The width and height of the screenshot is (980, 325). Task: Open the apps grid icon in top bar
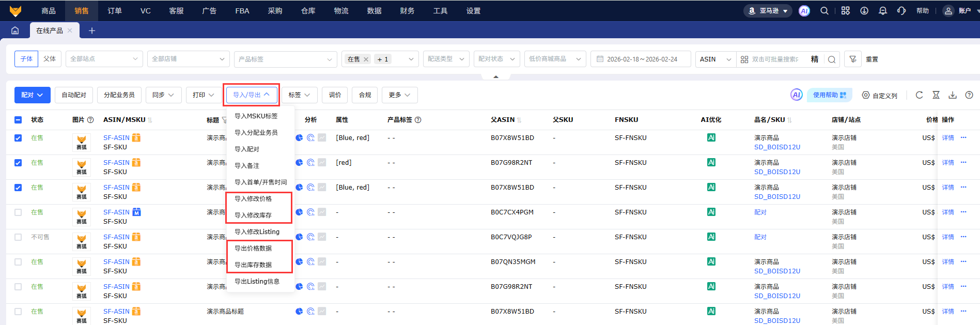(846, 11)
